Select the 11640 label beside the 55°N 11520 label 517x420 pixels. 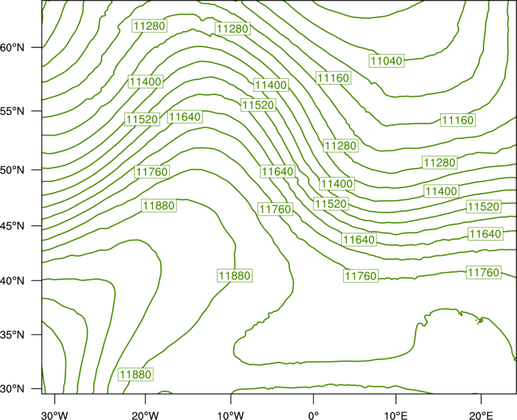185,117
